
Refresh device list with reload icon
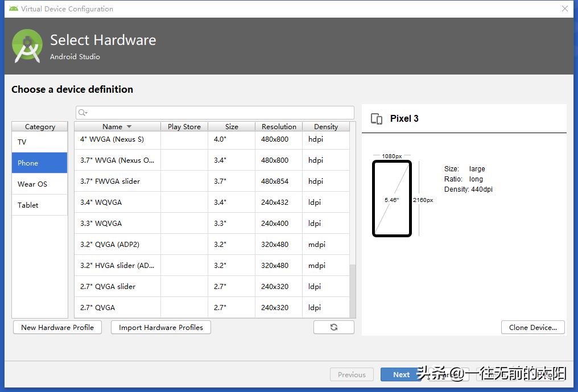[333, 327]
